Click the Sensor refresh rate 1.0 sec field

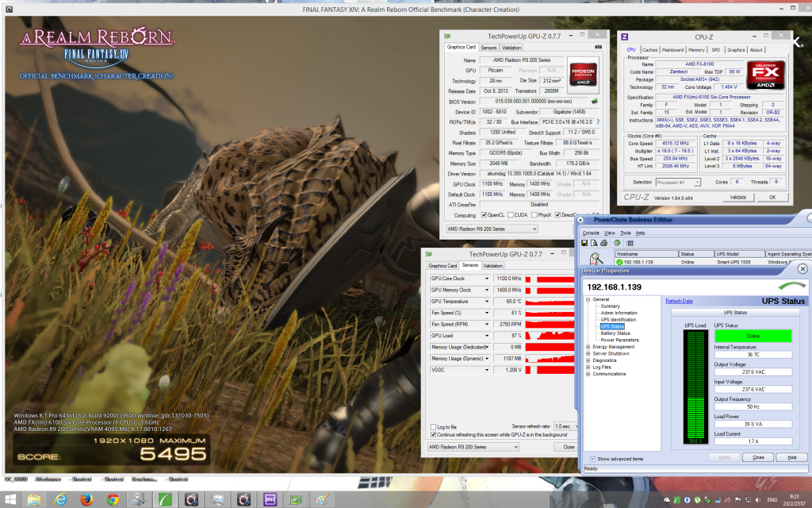tap(564, 426)
